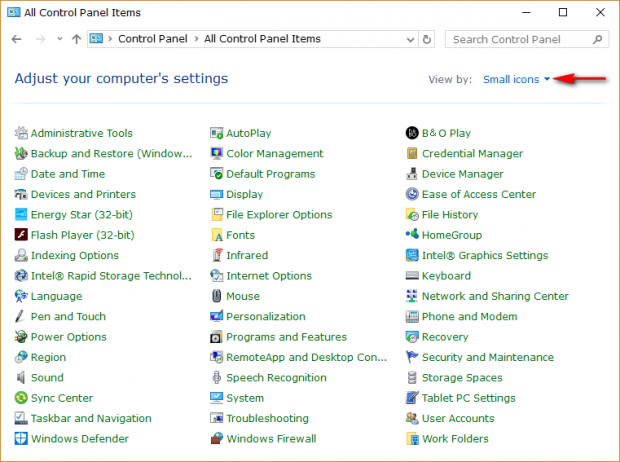Open the Work Folders link
This screenshot has height=462, width=620.
[456, 439]
